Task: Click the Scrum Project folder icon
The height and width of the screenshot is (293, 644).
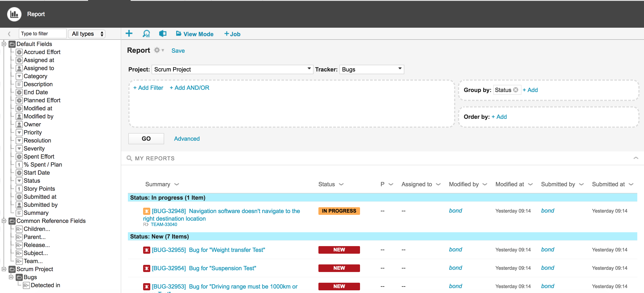Action: pos(12,269)
